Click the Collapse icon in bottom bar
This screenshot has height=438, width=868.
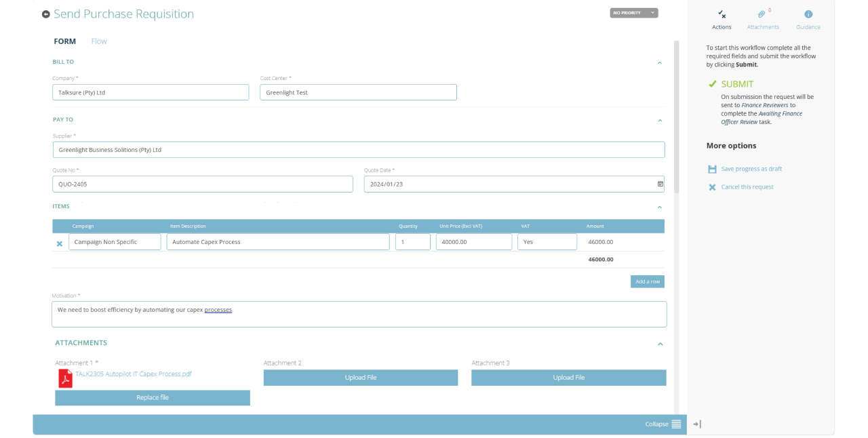pos(676,424)
